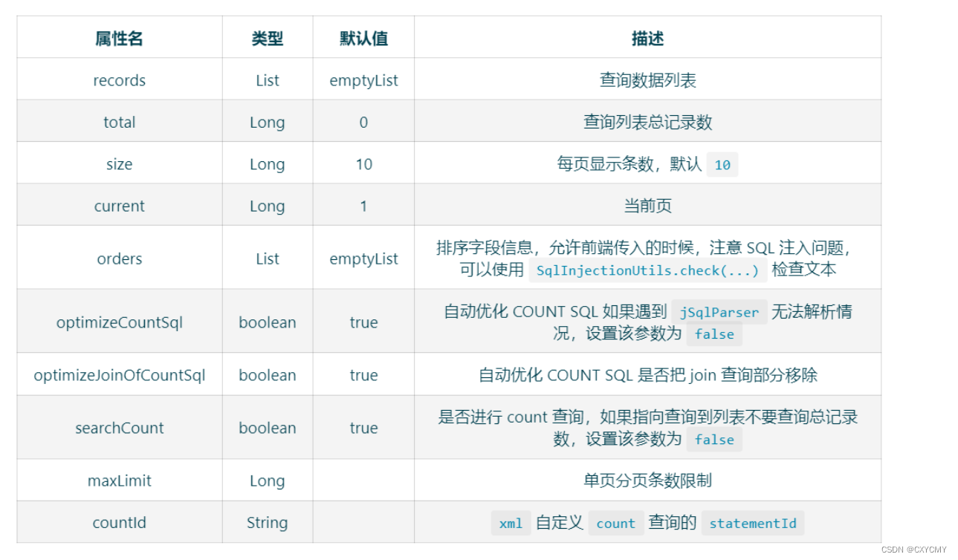Click the 属性名 column header
The height and width of the screenshot is (560, 958).
[119, 39]
